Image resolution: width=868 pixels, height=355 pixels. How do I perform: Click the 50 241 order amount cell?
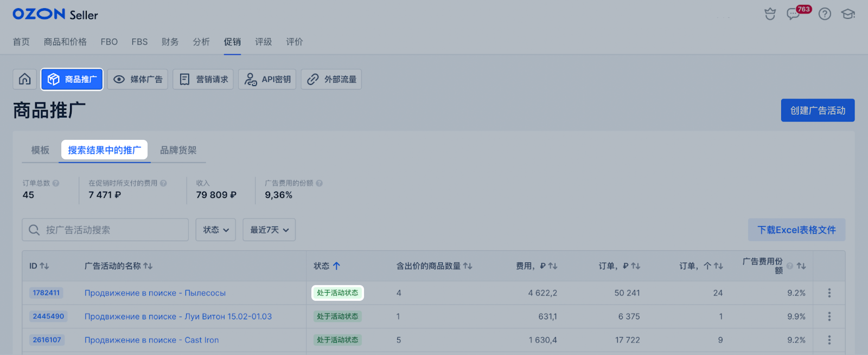[627, 293]
